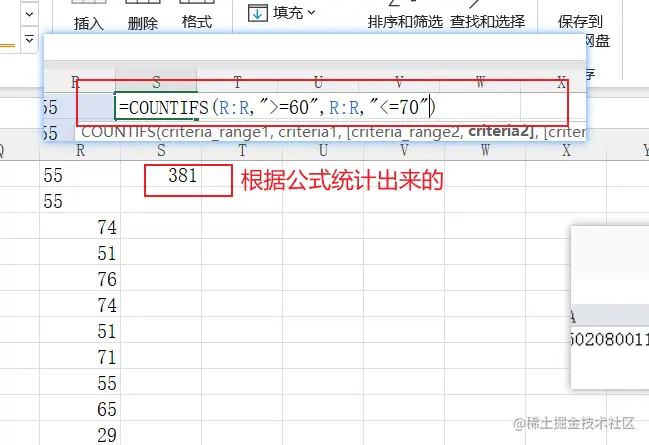
Task: Select column U header in worksheet
Action: coord(323,150)
